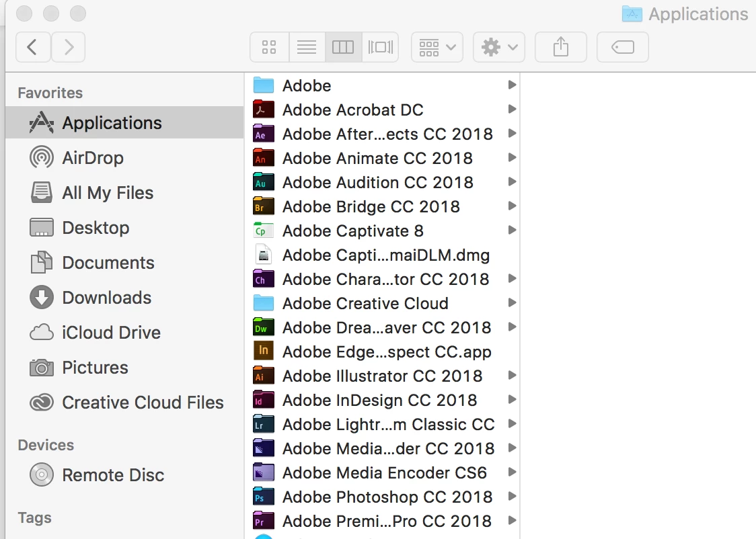Select Adobe Media Encoder CS6 name
The image size is (756, 539).
pyautogui.click(x=385, y=472)
